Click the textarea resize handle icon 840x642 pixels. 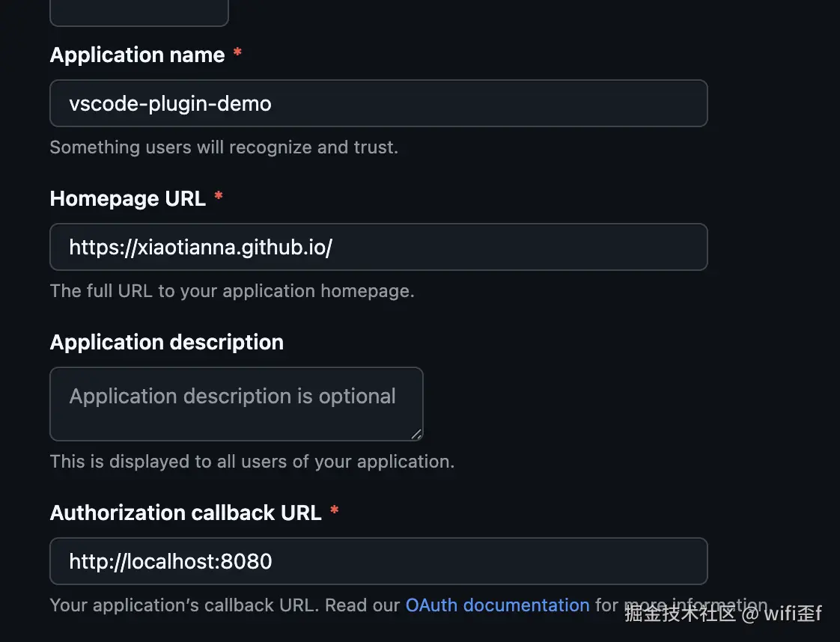click(416, 433)
